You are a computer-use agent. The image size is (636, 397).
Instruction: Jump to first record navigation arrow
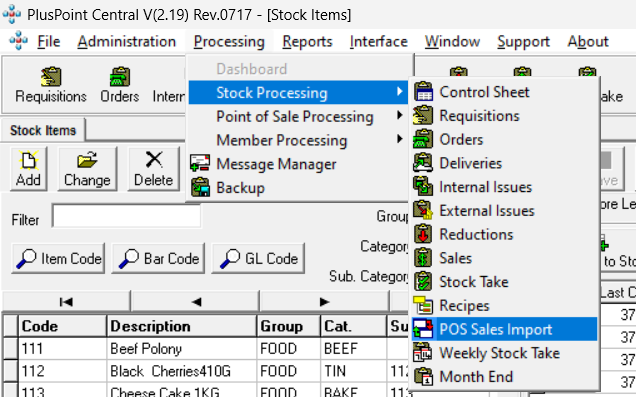[66, 302]
